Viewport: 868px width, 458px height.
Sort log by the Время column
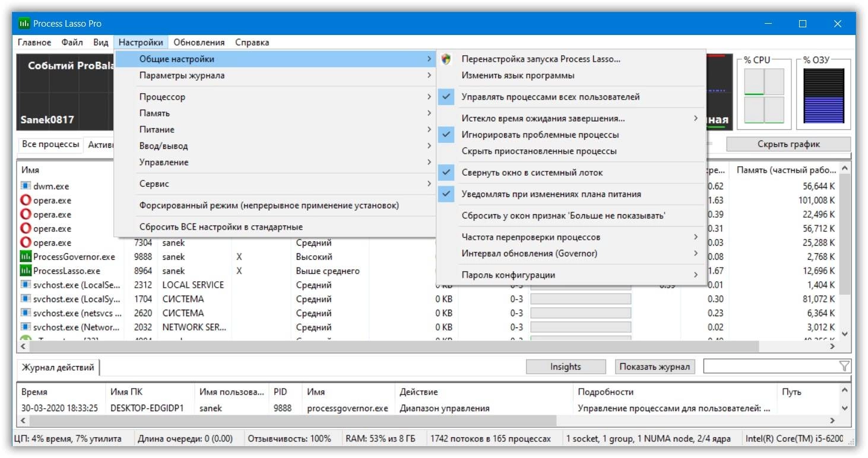click(61, 392)
